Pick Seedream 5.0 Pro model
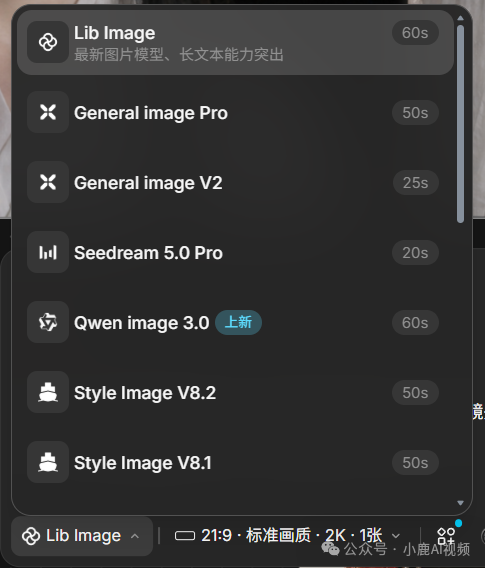Image resolution: width=485 pixels, height=568 pixels. (235, 252)
